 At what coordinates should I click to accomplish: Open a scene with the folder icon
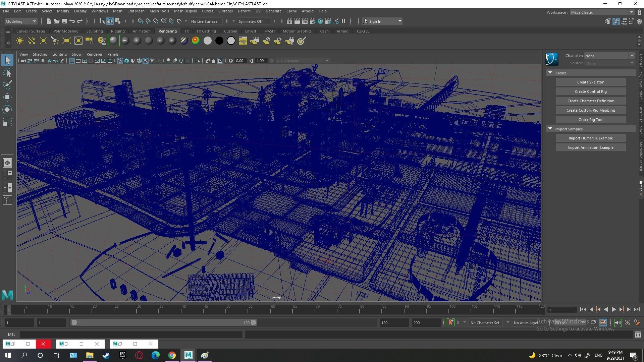pyautogui.click(x=56, y=21)
